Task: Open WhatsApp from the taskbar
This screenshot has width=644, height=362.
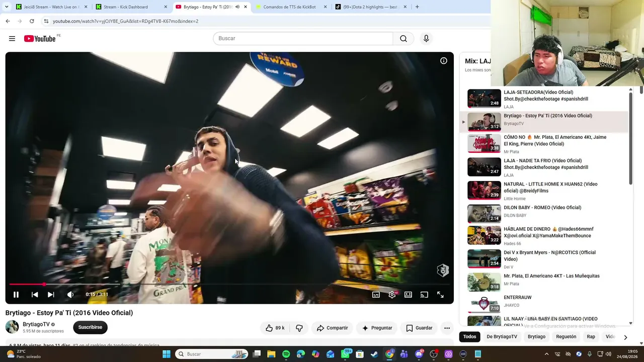Action: pos(346,354)
